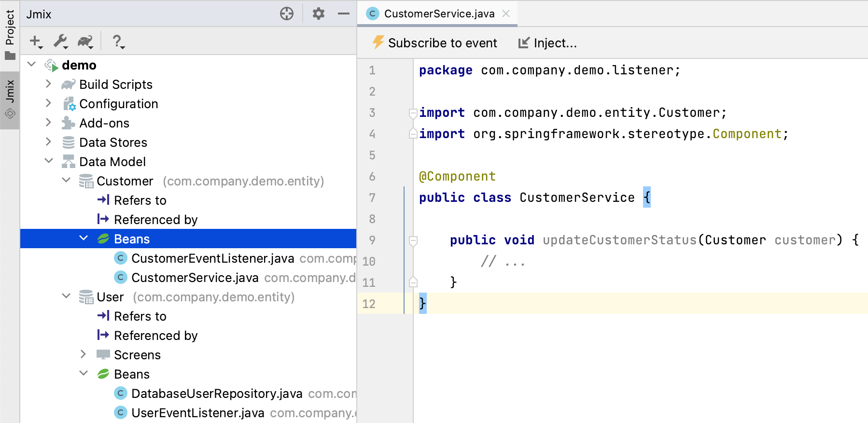Image resolution: width=868 pixels, height=423 pixels.
Task: Click the Configuration gear-file icon
Action: [x=69, y=104]
